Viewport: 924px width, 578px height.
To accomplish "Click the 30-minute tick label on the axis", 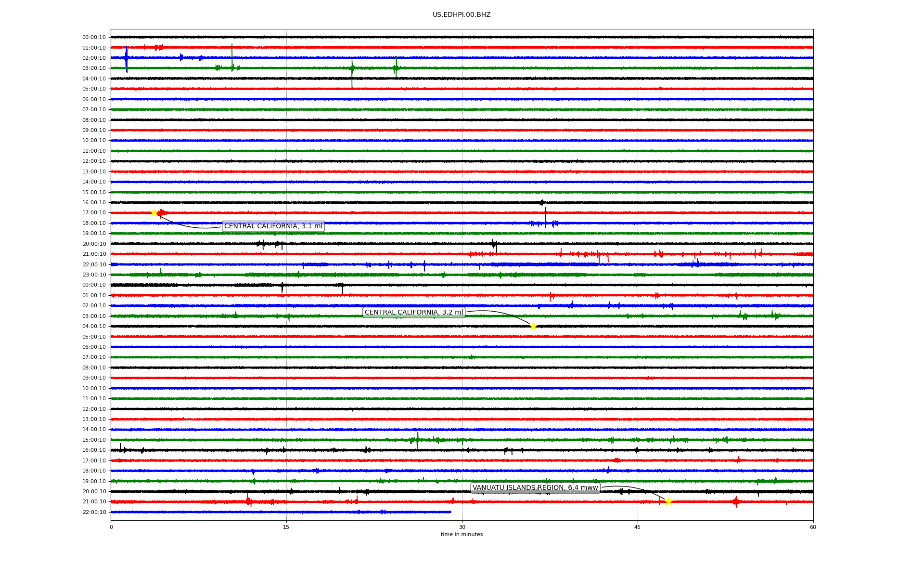I will pos(462,527).
